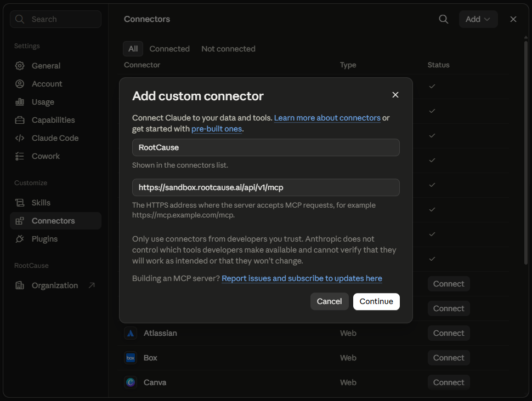Open Learn more about connectors link
This screenshot has height=401, width=532.
click(x=327, y=118)
